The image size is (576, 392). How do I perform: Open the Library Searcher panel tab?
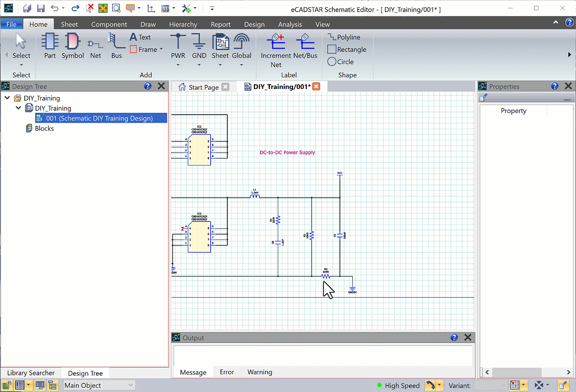coord(31,373)
